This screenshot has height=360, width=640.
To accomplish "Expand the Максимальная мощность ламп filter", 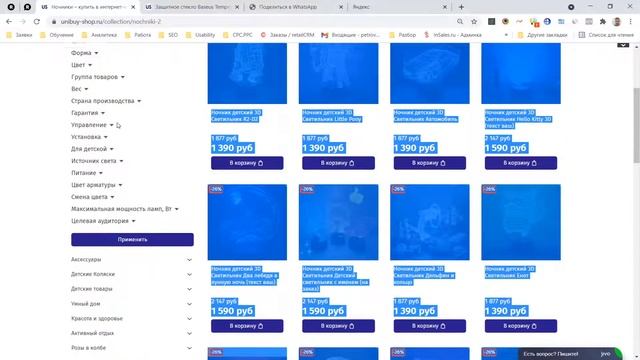I will [125, 209].
